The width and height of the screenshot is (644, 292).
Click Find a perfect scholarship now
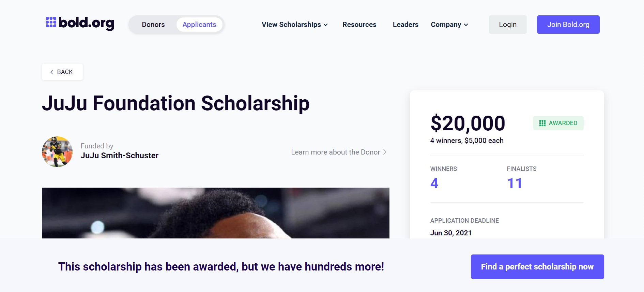(537, 267)
